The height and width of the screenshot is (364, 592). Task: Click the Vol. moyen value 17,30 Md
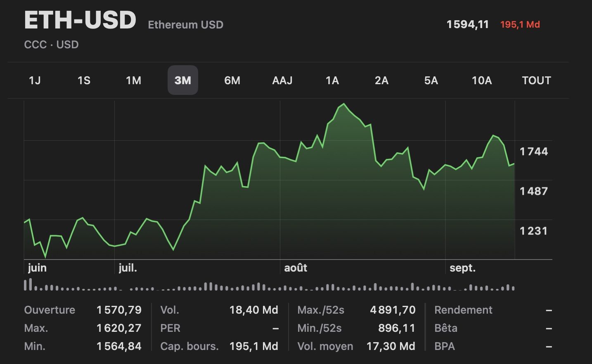(391, 346)
